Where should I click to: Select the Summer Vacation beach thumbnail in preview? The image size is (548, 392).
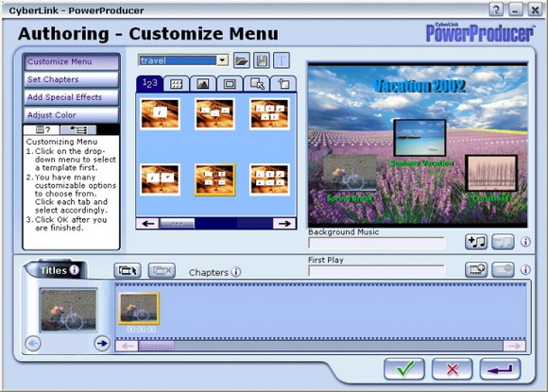tap(420, 138)
